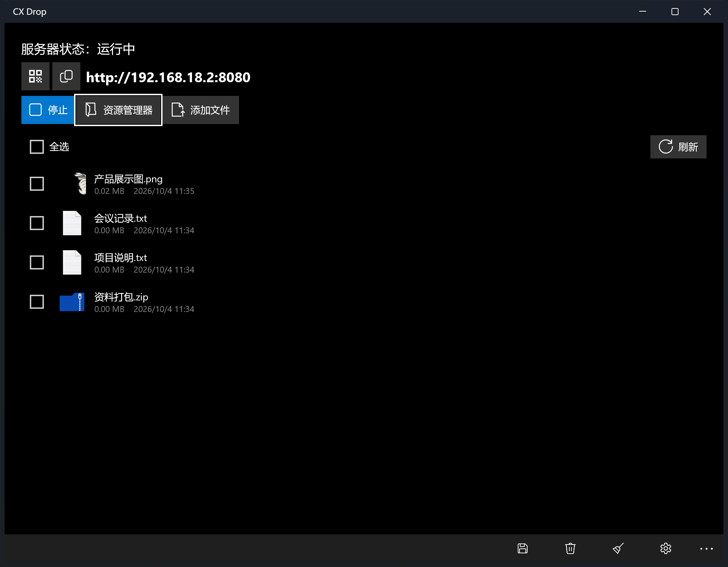Click 添加文件 to add a file
Screen dimensions: 728x567
pyautogui.click(x=201, y=110)
